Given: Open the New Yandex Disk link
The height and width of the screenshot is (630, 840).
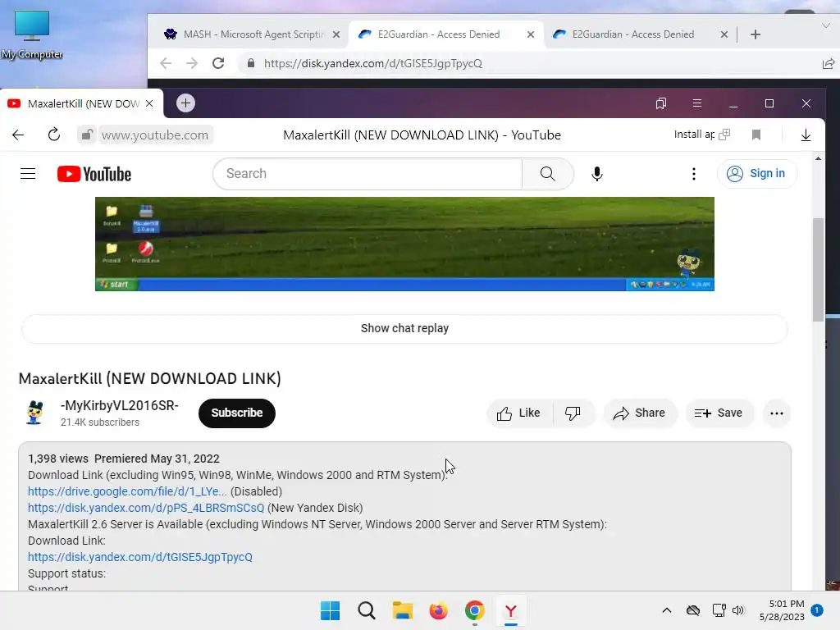Looking at the screenshot, I should [x=146, y=508].
